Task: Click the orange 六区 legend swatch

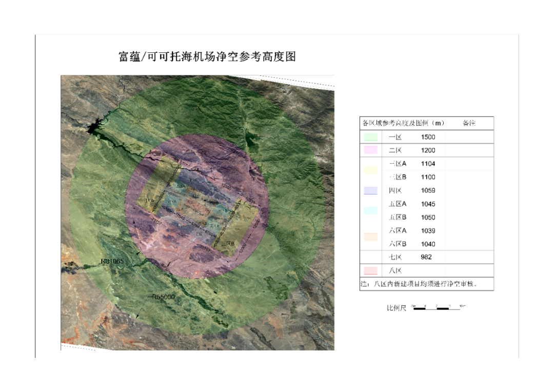Action: (x=370, y=237)
